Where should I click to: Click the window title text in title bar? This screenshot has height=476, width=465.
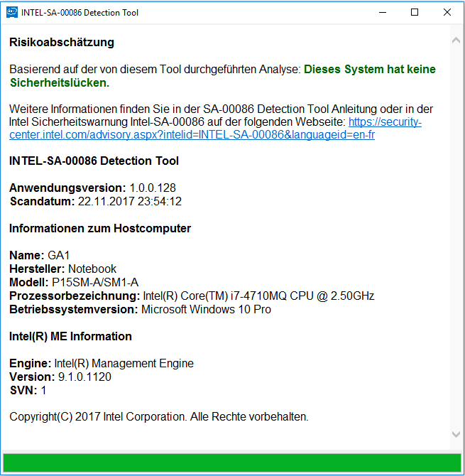(80, 13)
